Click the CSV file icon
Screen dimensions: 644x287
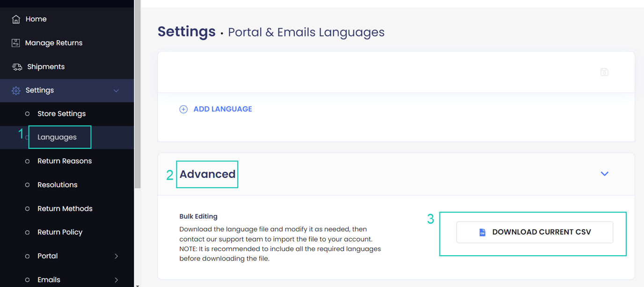[482, 232]
